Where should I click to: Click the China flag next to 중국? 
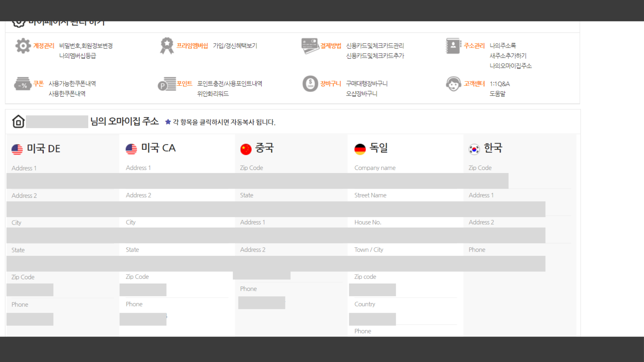[x=246, y=149]
